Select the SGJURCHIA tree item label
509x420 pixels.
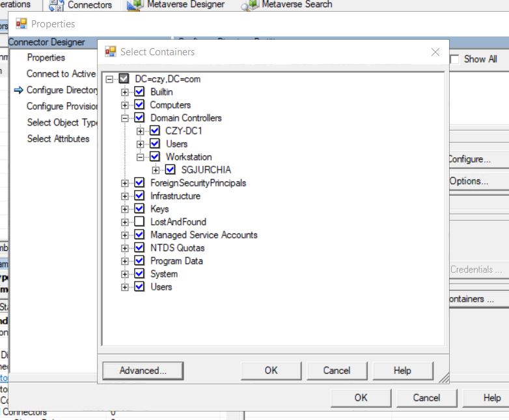[206, 170]
